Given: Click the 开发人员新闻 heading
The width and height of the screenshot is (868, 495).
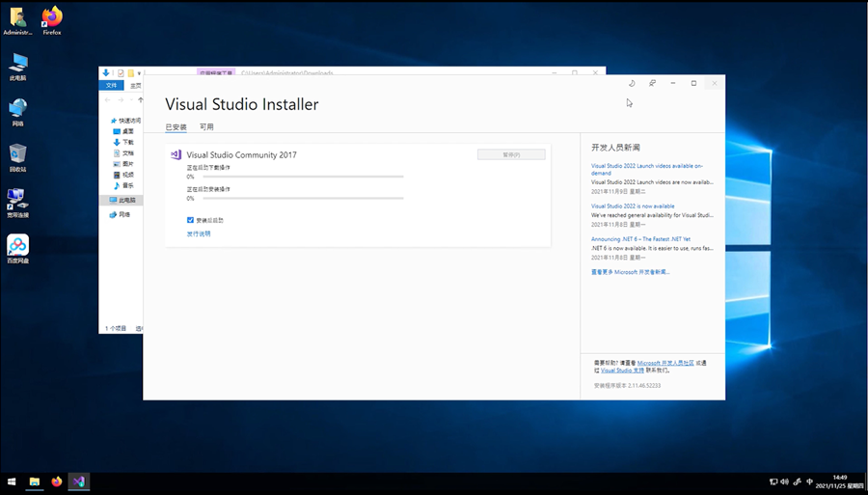Looking at the screenshot, I should point(615,148).
